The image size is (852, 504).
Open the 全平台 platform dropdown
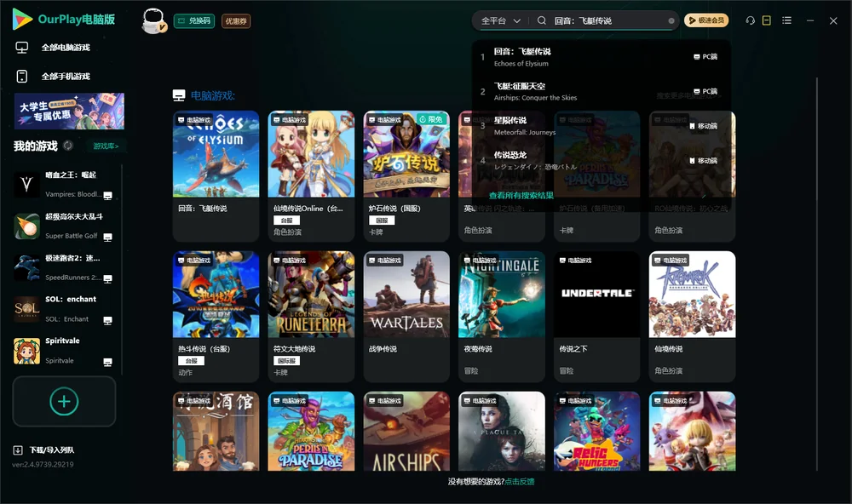click(x=500, y=20)
